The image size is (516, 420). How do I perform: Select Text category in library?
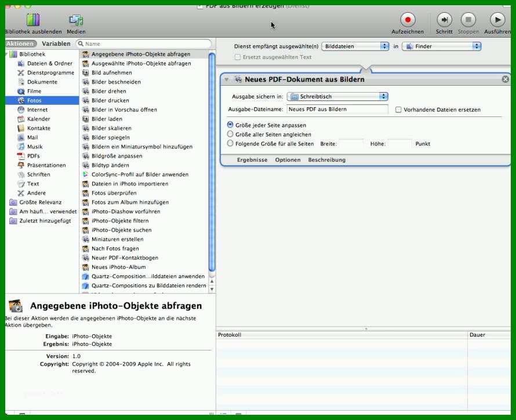tap(28, 184)
